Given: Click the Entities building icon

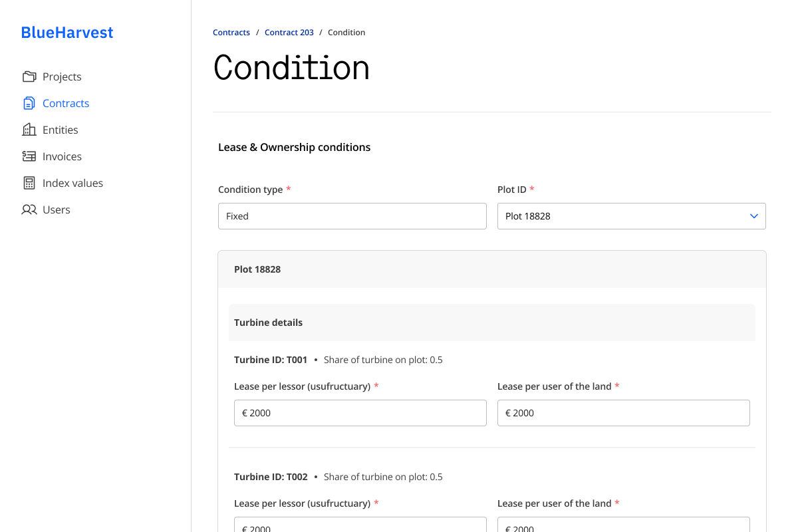Looking at the screenshot, I should click(29, 130).
